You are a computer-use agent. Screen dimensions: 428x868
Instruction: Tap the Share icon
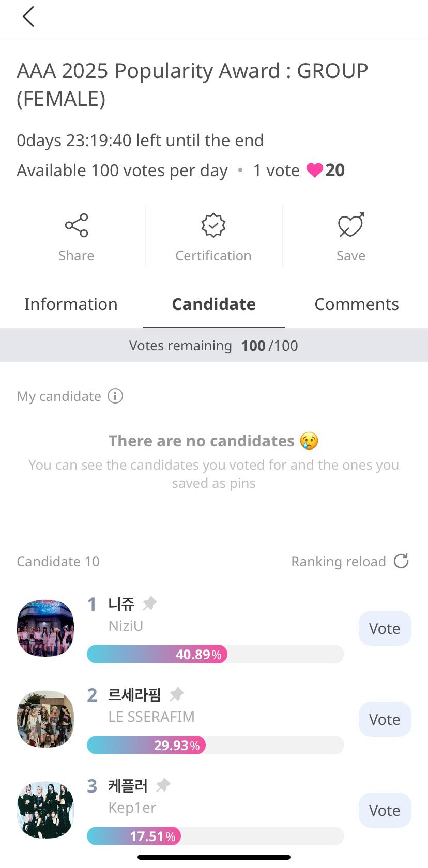pos(77,225)
